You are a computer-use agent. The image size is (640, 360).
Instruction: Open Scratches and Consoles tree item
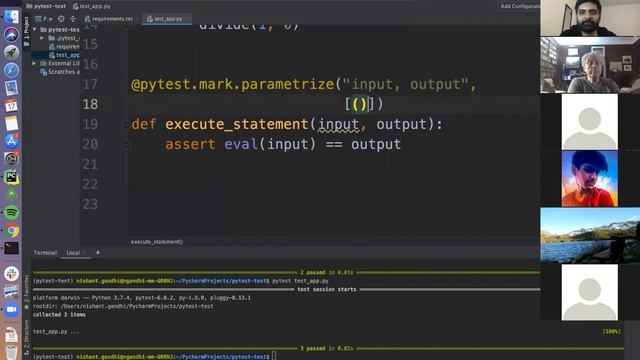(60, 72)
